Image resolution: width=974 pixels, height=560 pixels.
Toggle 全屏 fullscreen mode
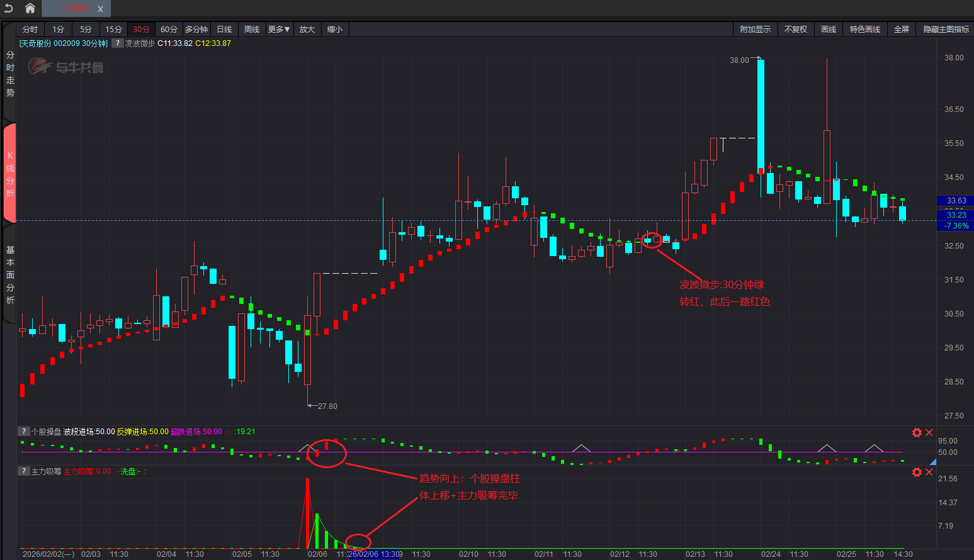coord(901,30)
